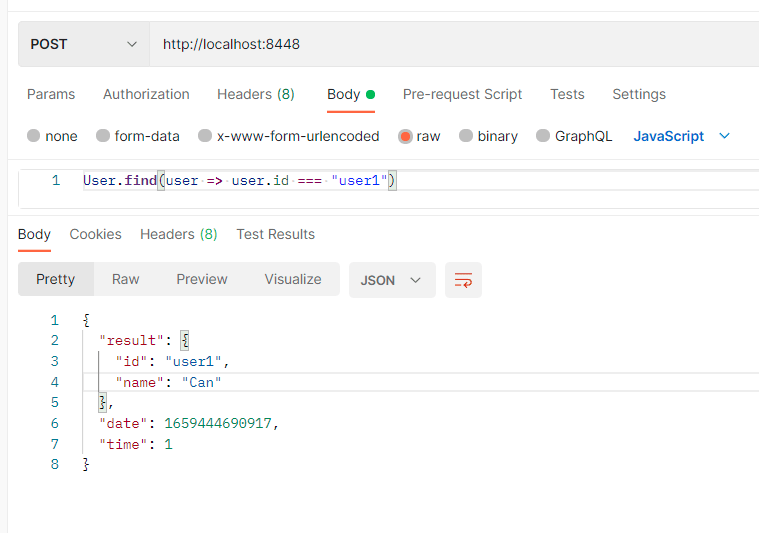
Task: Click the Visualize response button
Action: point(293,279)
